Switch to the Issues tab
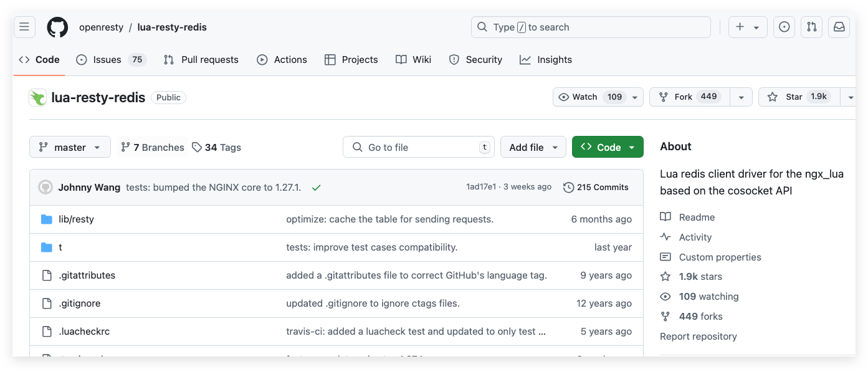The image size is (868, 369). click(111, 60)
